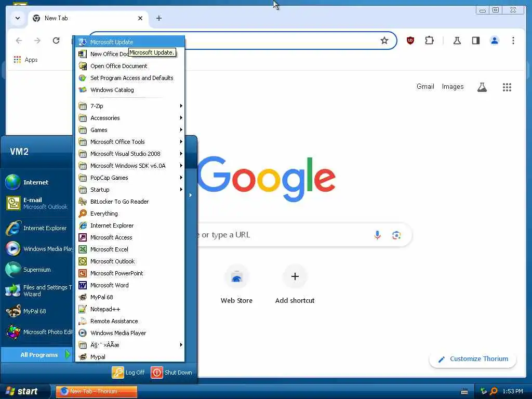Open Microsoft PowerPoint
This screenshot has width=532, height=399.
tap(130, 273)
